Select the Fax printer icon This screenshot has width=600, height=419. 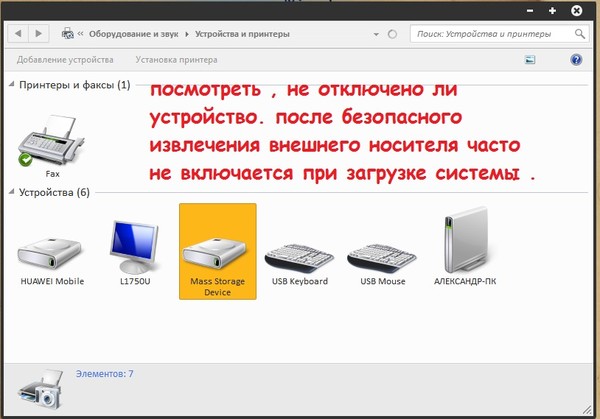pyautogui.click(x=51, y=140)
